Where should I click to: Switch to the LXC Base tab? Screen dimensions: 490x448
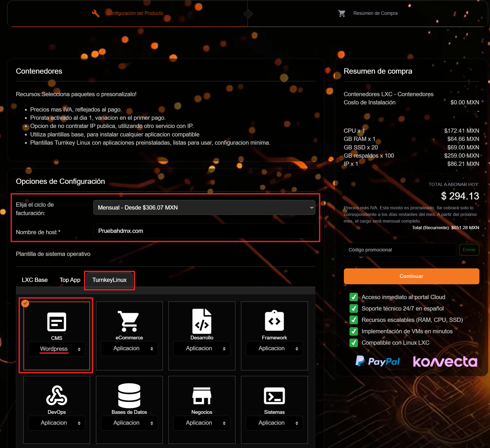(x=35, y=280)
